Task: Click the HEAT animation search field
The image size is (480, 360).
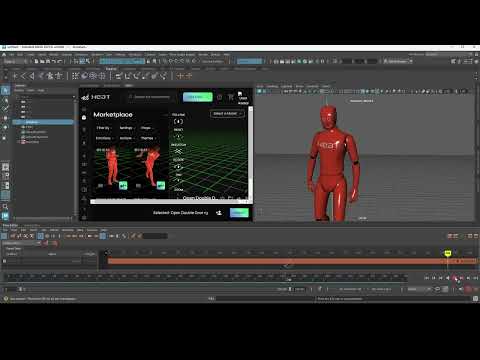Action: click(150, 97)
